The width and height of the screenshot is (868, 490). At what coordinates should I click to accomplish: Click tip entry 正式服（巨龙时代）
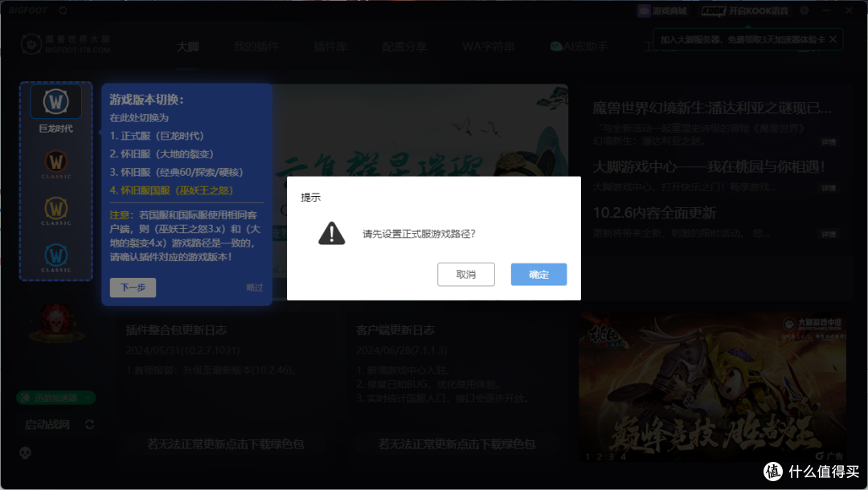pos(157,136)
